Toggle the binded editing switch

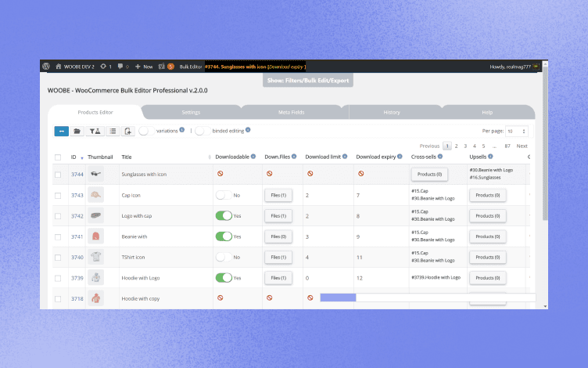(203, 131)
